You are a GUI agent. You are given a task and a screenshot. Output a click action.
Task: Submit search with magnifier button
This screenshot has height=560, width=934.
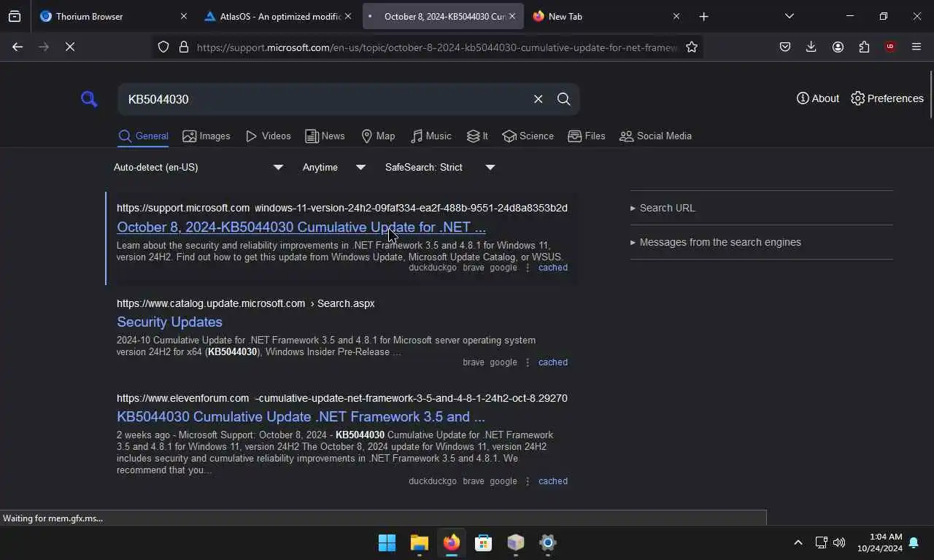(563, 99)
